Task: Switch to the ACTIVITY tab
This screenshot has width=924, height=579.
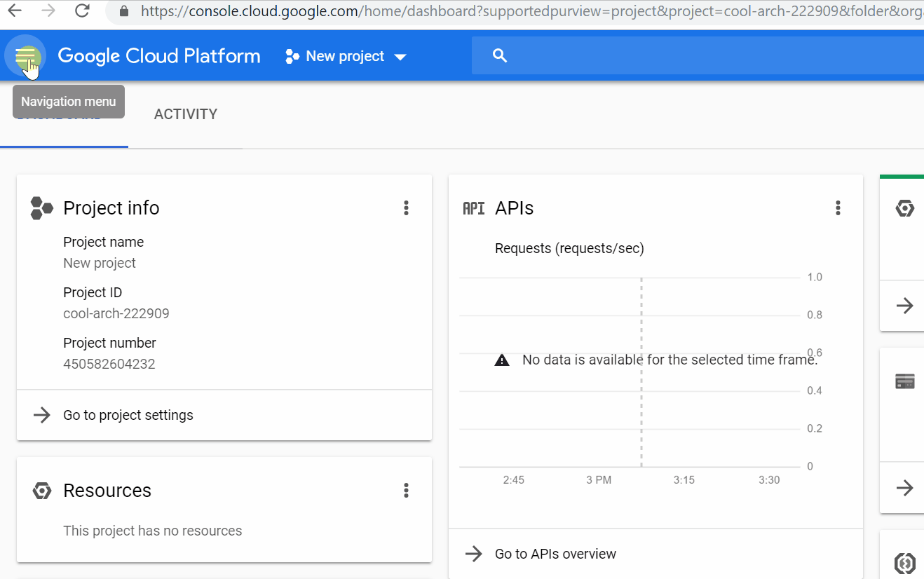Action: coord(186,114)
